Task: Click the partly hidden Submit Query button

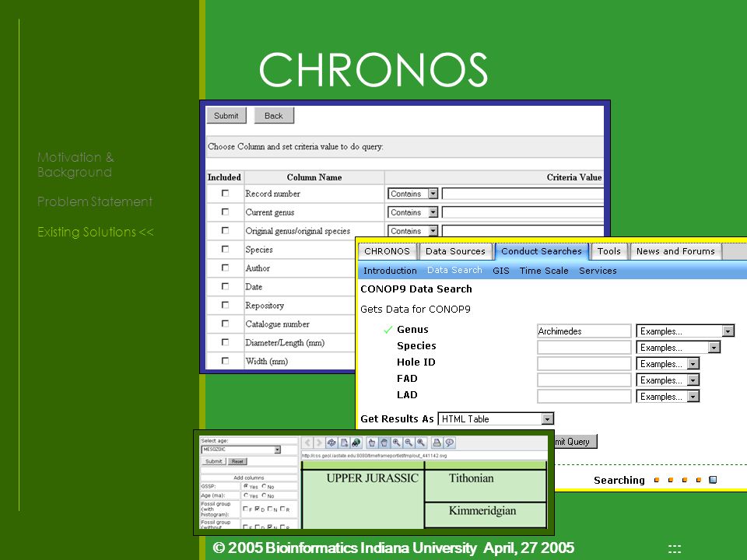Action: 576,442
